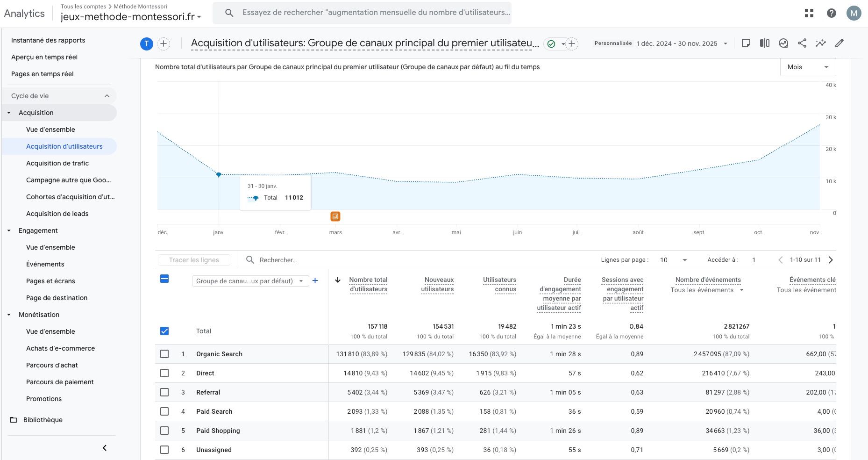The height and width of the screenshot is (460, 868).
Task: Add a comparison with plus next to T
Action: pos(164,44)
